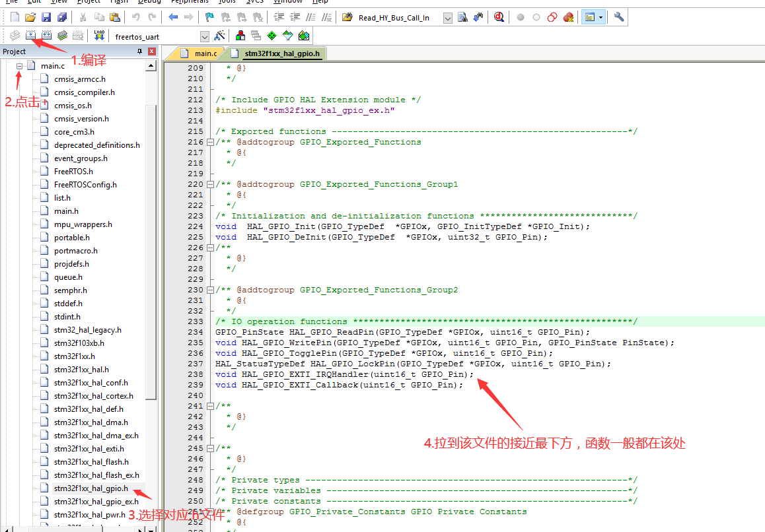
Task: Select stm32f103xb.h in the tree
Action: tap(79, 343)
